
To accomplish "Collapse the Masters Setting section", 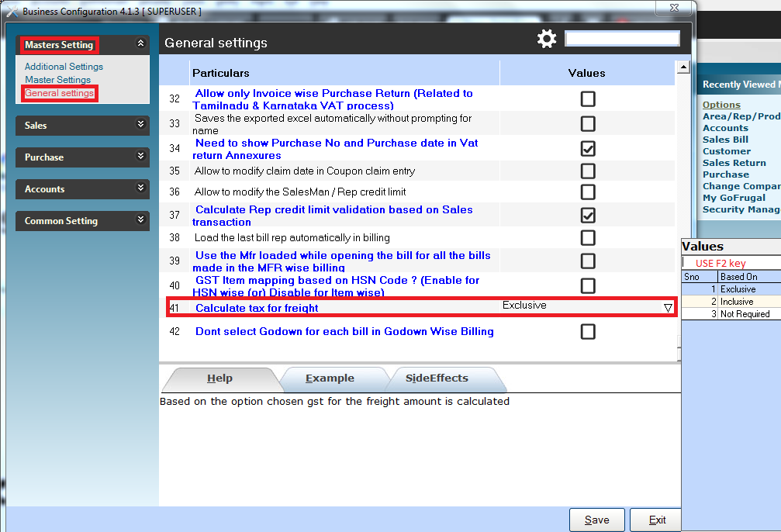I will [141, 43].
